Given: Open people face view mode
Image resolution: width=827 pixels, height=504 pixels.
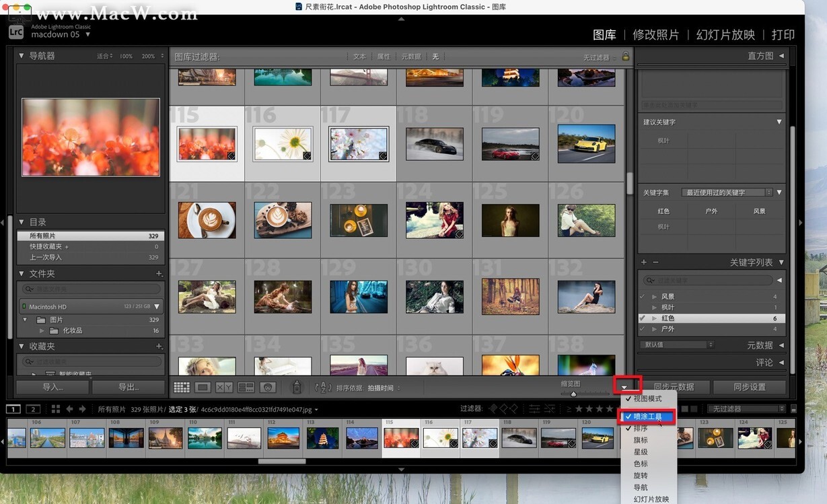Looking at the screenshot, I should tap(268, 388).
